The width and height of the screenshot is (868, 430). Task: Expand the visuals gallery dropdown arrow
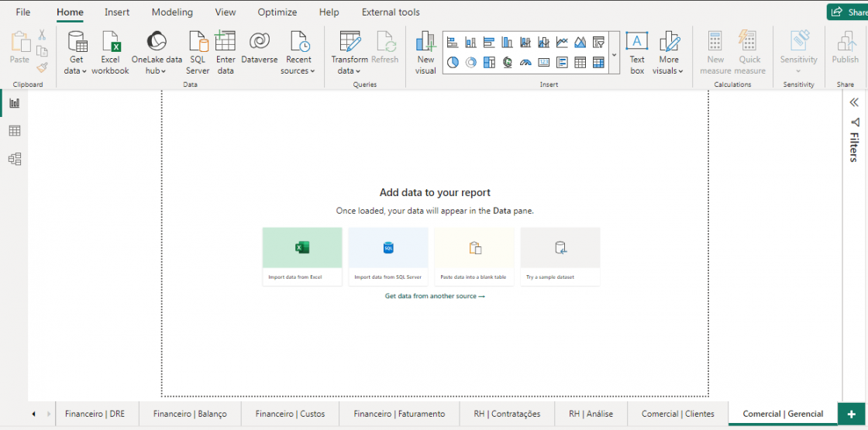[615, 55]
